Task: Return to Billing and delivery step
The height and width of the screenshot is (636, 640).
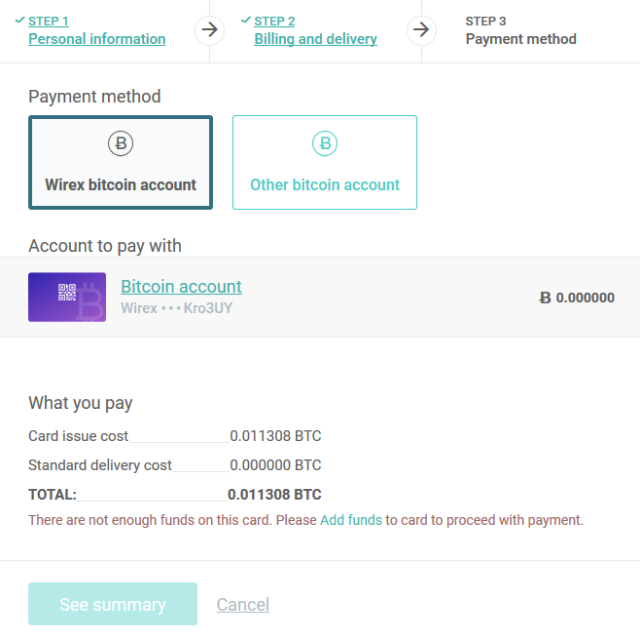Action: 315,39
